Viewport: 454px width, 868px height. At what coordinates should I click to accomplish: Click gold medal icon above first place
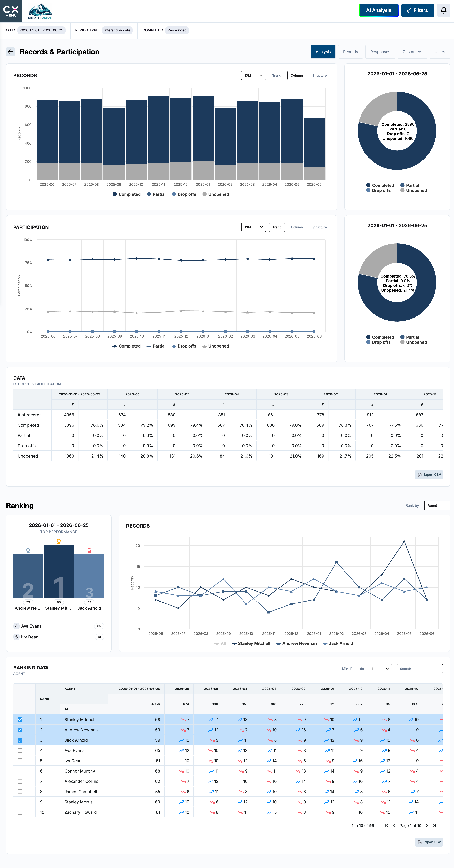click(x=59, y=542)
